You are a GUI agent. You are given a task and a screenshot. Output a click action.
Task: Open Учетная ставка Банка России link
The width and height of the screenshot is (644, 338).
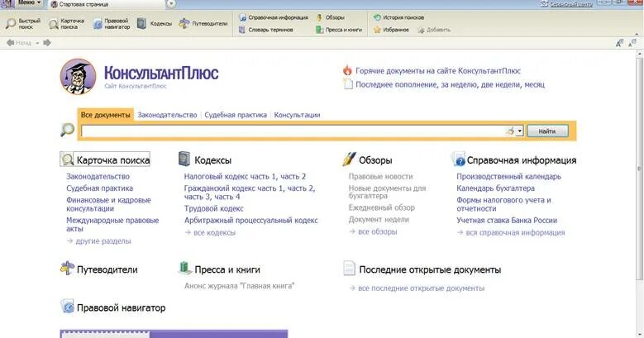pos(507,220)
